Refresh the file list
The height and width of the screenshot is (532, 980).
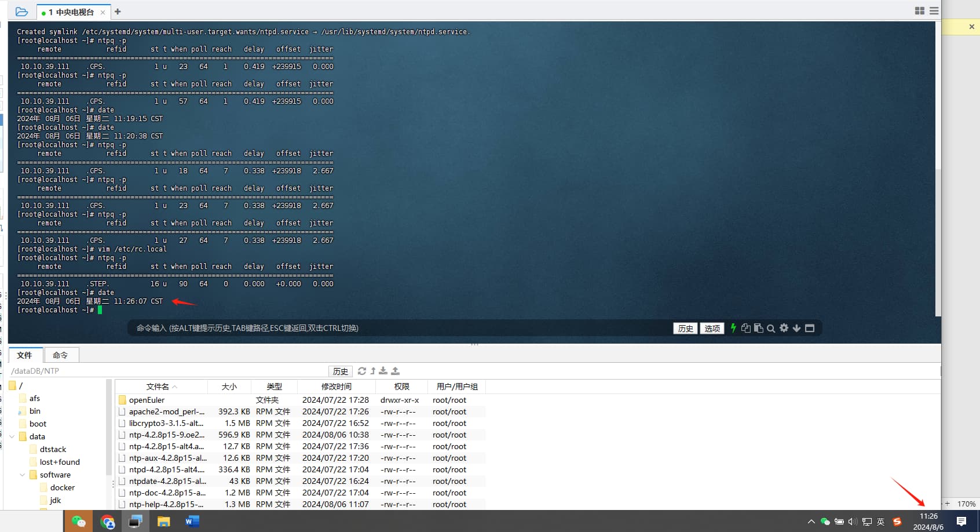[x=362, y=371]
